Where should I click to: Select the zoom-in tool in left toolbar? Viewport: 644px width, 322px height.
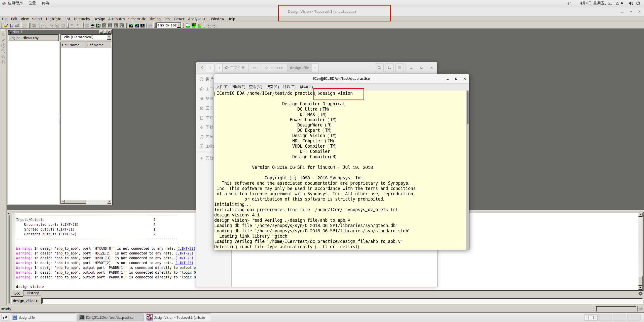click(x=3, y=51)
